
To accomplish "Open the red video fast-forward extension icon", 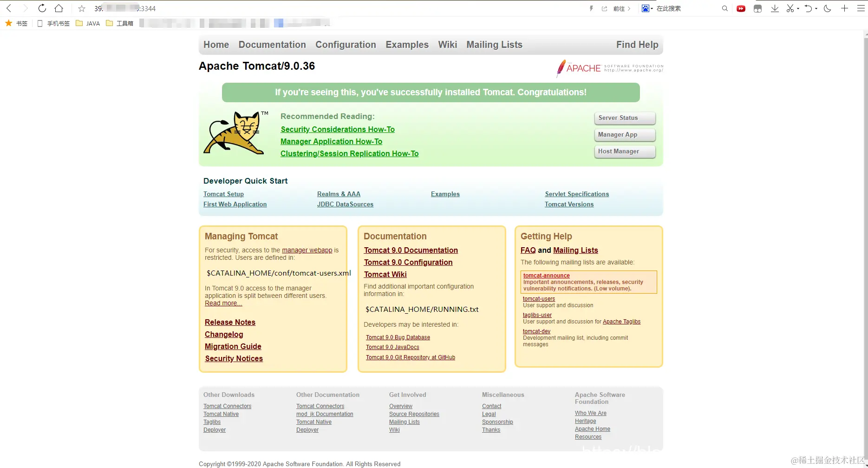I will [741, 8].
